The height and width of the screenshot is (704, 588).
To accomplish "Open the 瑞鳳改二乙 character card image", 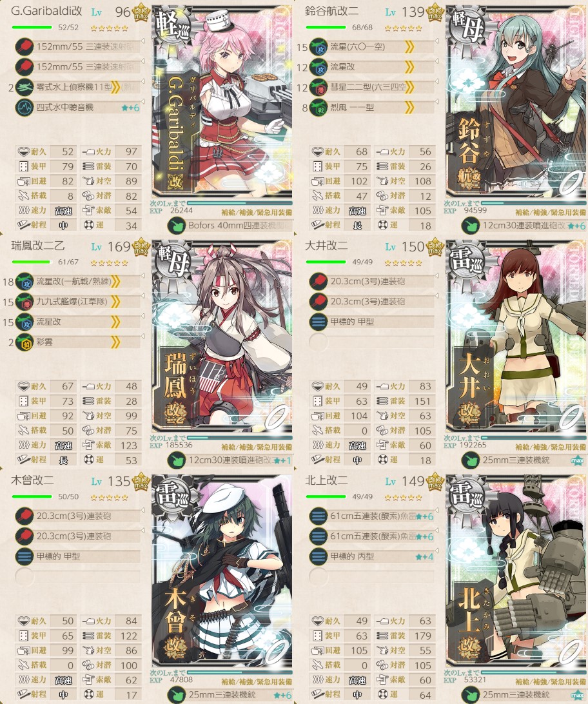I will click(222, 336).
